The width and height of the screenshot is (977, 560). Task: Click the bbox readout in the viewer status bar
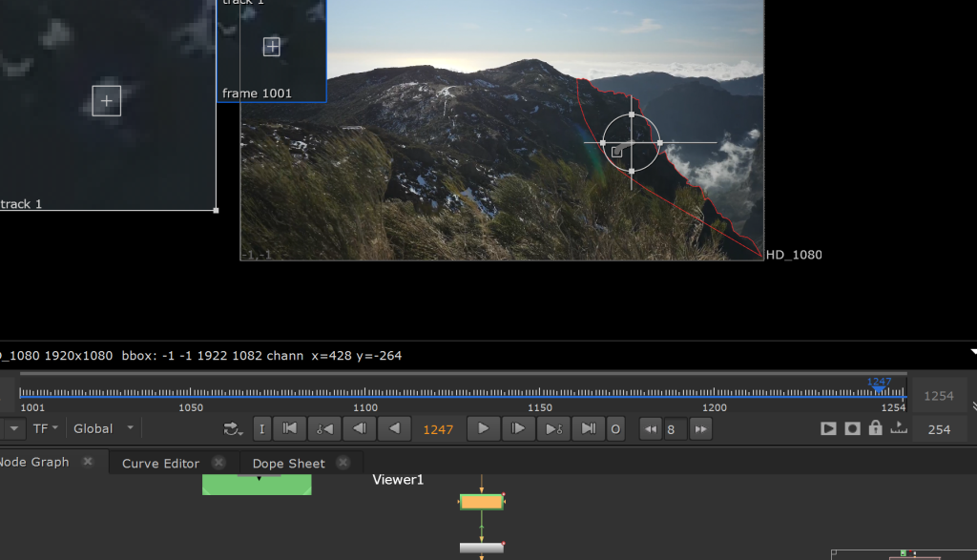[200, 356]
